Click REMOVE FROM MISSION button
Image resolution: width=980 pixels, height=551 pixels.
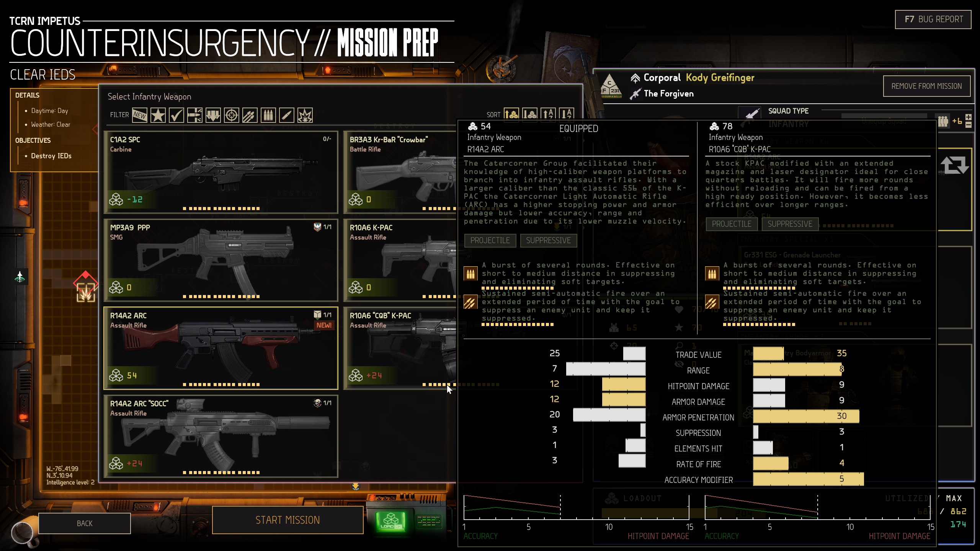coord(926,86)
